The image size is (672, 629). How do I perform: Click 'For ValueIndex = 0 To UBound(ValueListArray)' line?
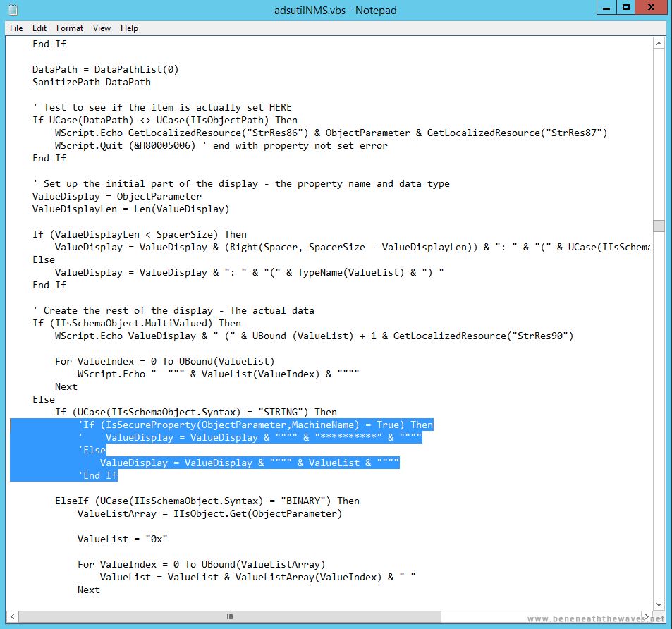pyautogui.click(x=202, y=564)
